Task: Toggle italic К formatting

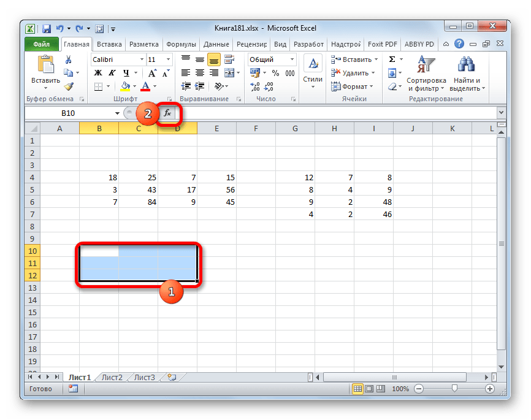Action: [109, 73]
